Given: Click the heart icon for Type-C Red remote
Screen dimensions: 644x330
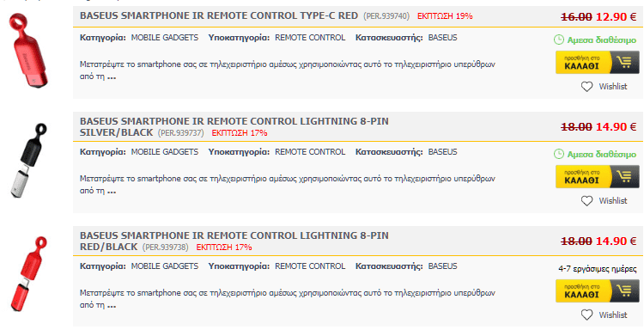Looking at the screenshot, I should 586,87.
